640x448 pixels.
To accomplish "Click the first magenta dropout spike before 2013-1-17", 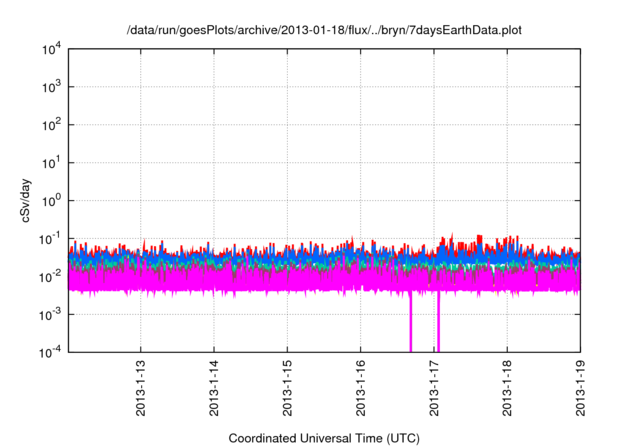I will coord(411,322).
